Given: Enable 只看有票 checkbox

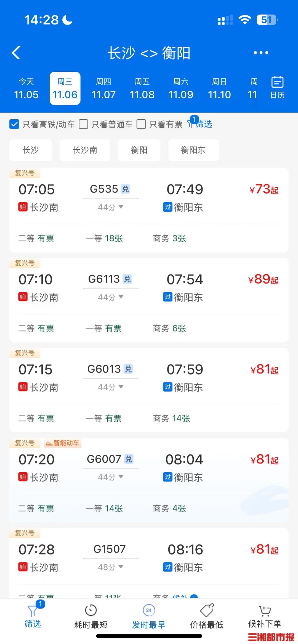Looking at the screenshot, I should [x=141, y=124].
